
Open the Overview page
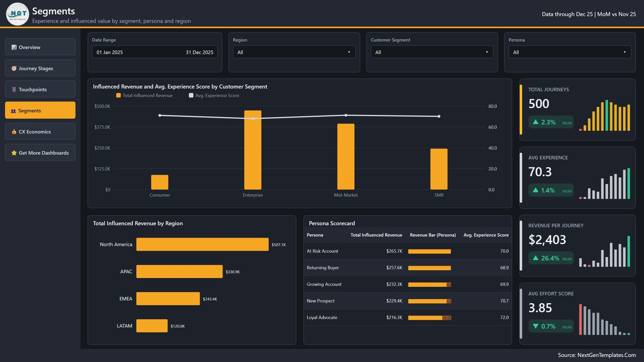40,47
